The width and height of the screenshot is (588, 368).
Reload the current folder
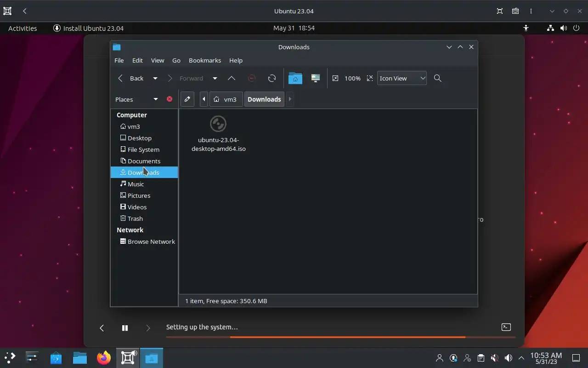[x=272, y=78]
